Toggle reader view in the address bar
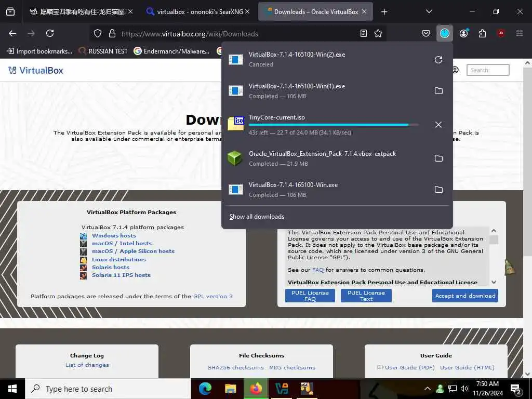Viewport: 532px width, 399px height. pyautogui.click(x=363, y=33)
